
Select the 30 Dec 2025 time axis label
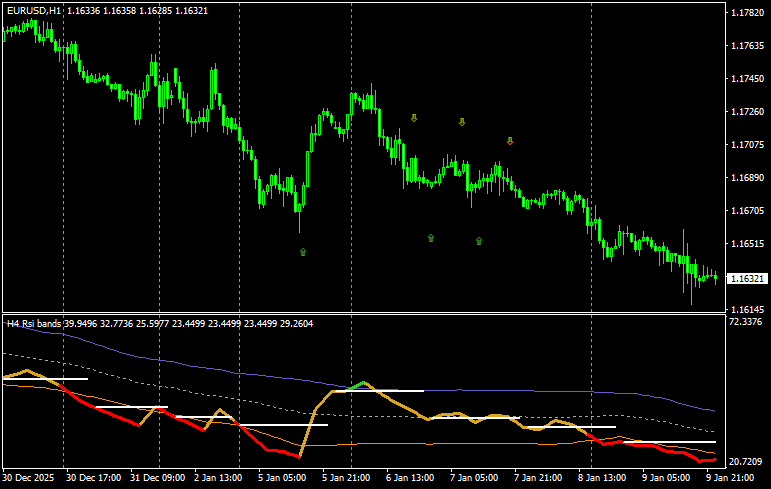click(31, 478)
